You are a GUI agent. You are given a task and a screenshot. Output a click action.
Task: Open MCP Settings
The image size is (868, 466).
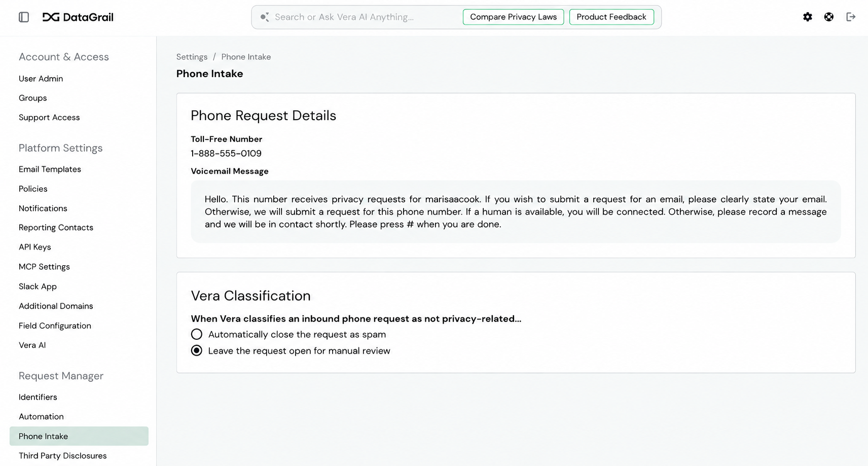click(44, 267)
